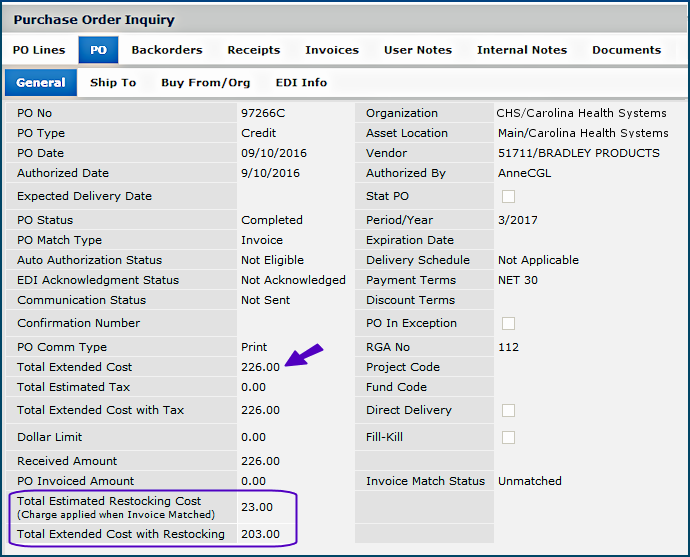Open the Documents tab
The image size is (690, 557).
click(x=626, y=50)
